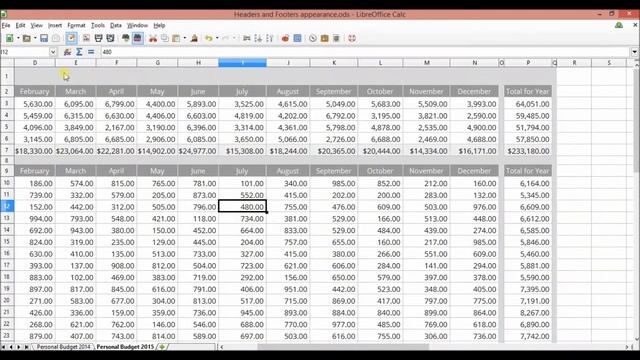Click cell showing 8,267.00 total

click(x=528, y=313)
